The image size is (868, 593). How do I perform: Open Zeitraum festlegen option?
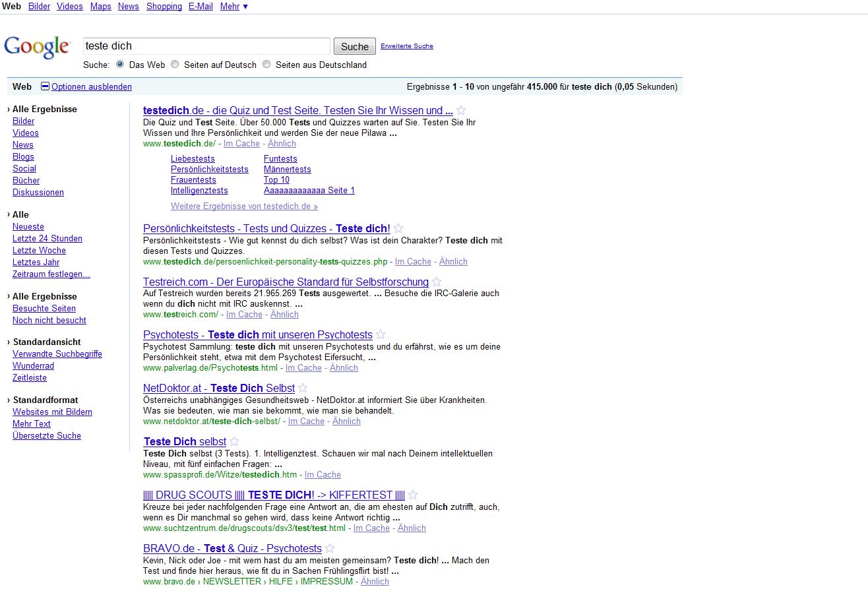[x=51, y=274]
